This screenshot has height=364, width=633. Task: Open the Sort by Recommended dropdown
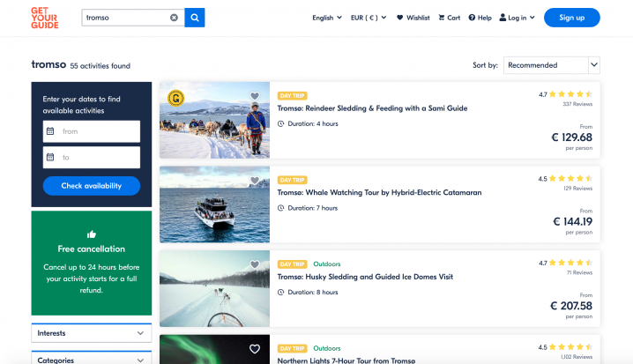pyautogui.click(x=552, y=65)
